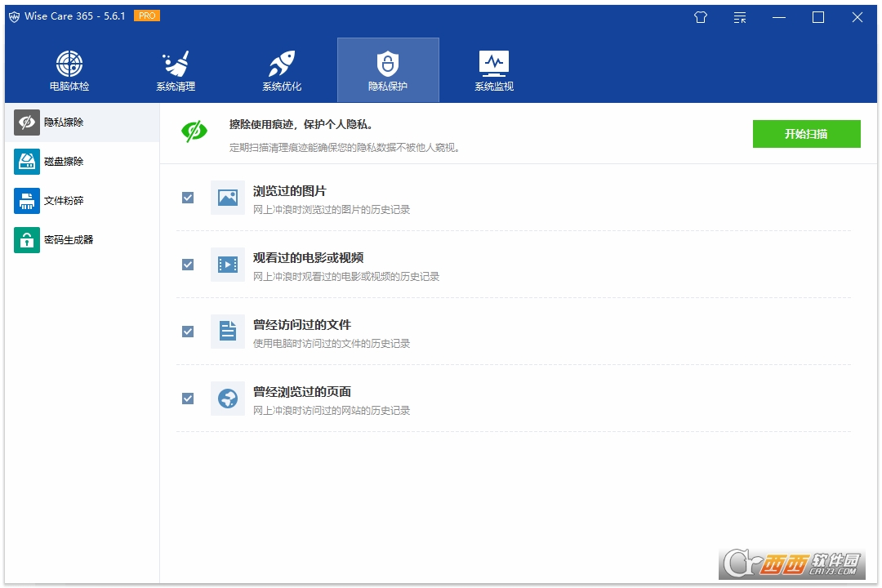
Task: Toggle the 曾经浏览过的页面 checkbox
Action: click(188, 399)
